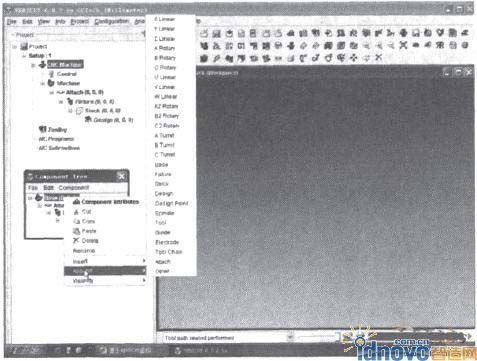
Task: Collapse the Setup : 1 tree node
Action: 24,56
